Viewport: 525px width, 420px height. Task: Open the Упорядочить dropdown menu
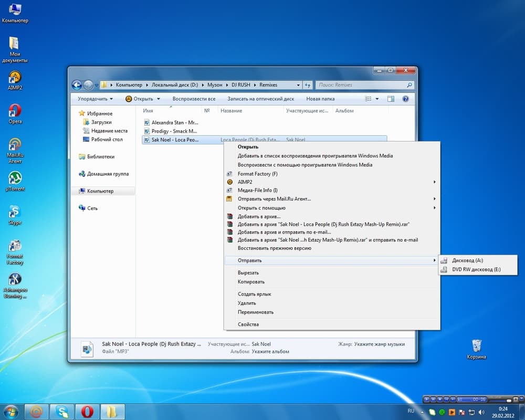[95, 99]
